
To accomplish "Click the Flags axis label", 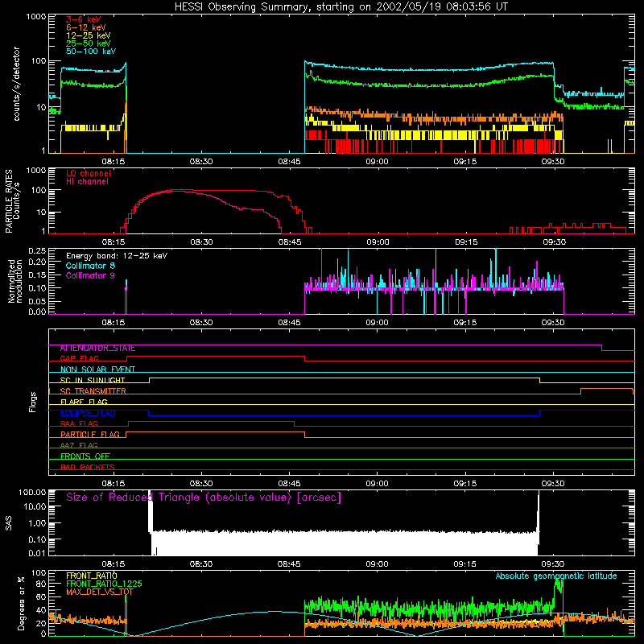I will (x=33, y=402).
